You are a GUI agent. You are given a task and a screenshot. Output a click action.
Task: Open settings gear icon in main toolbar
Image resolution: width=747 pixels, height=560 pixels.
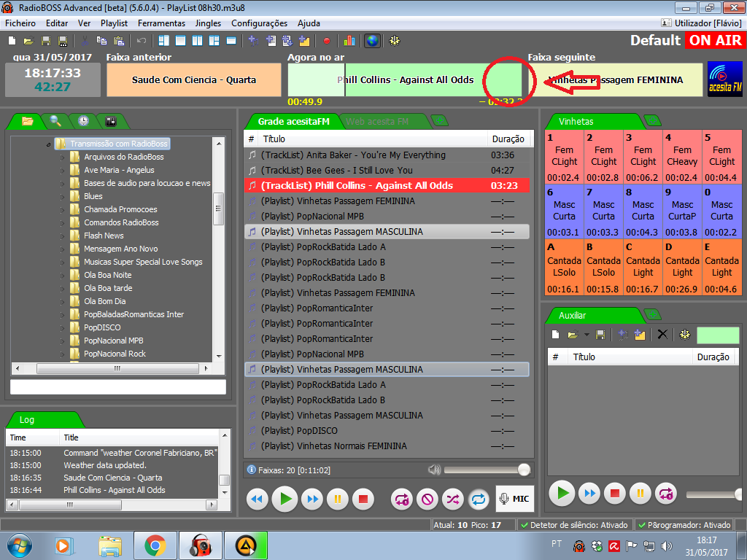(x=395, y=41)
